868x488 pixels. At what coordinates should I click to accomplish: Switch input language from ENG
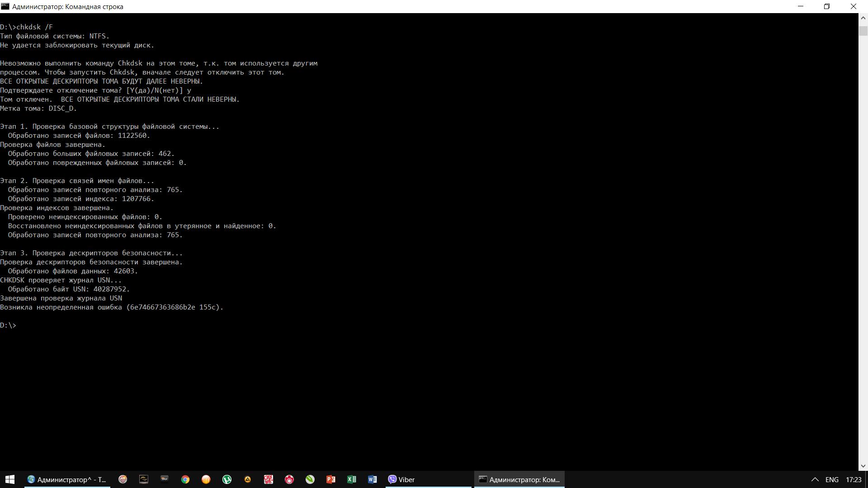(832, 479)
